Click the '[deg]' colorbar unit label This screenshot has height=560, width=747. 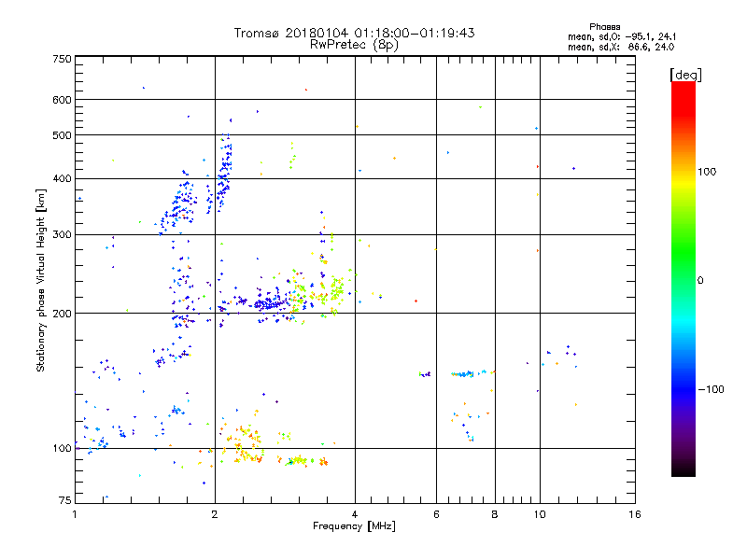point(685,75)
